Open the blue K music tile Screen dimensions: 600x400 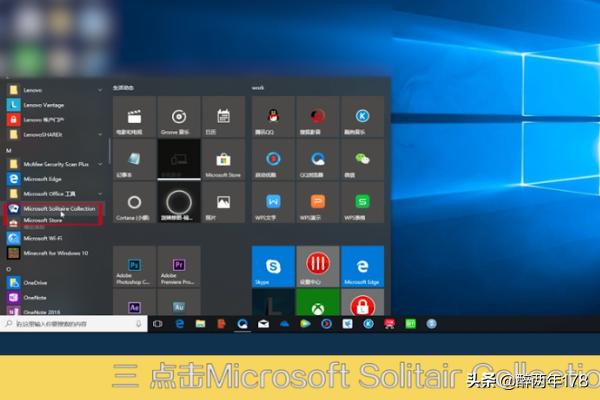coord(362,117)
